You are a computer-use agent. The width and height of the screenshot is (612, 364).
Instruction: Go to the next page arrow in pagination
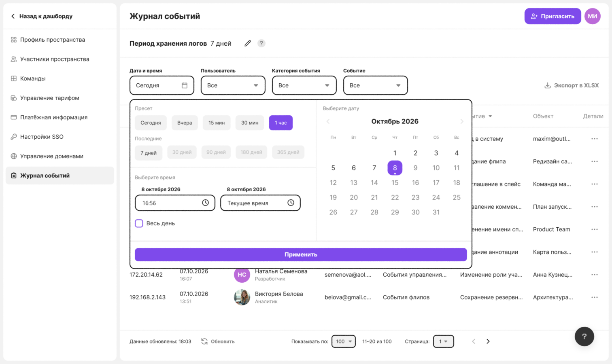pos(488,341)
